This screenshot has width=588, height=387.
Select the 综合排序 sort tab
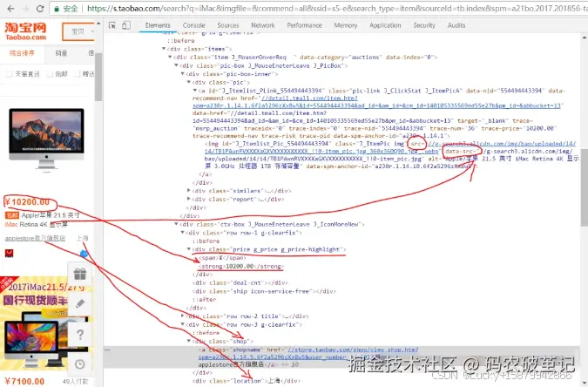[x=22, y=53]
